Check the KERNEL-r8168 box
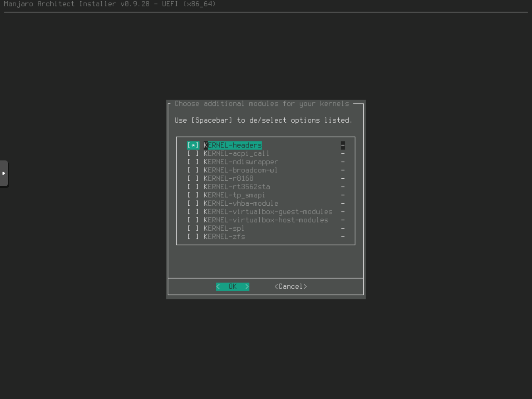 tap(193, 179)
